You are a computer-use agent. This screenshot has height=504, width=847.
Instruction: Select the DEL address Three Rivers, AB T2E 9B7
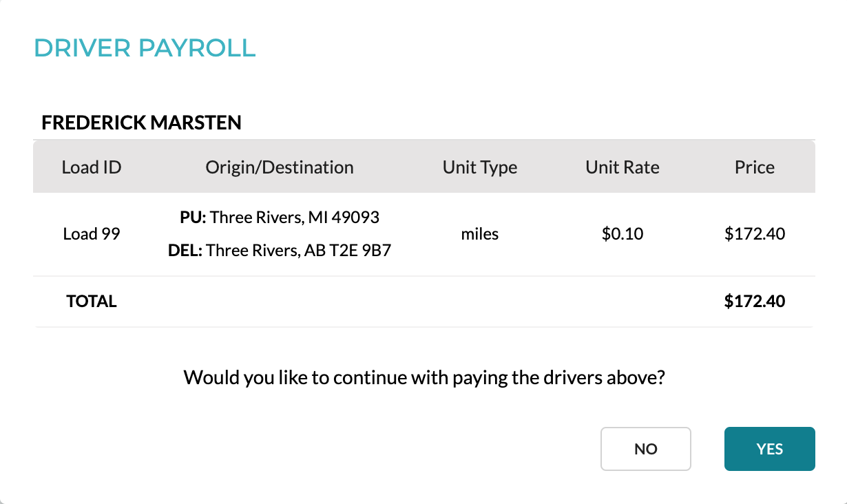tap(279, 250)
